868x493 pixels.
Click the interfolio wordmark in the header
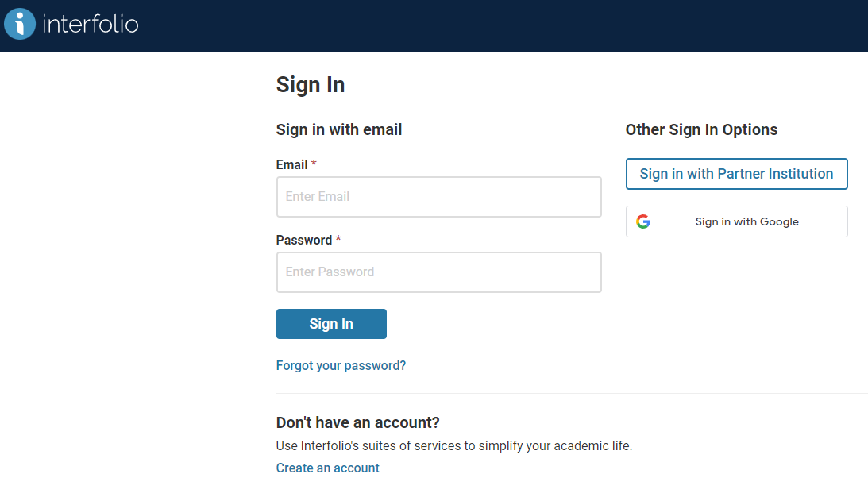(91, 24)
